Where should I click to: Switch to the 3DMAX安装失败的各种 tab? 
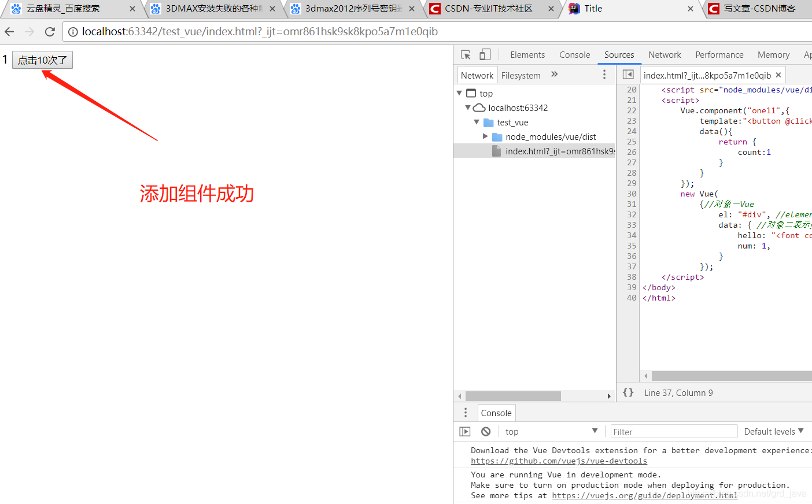214,9
